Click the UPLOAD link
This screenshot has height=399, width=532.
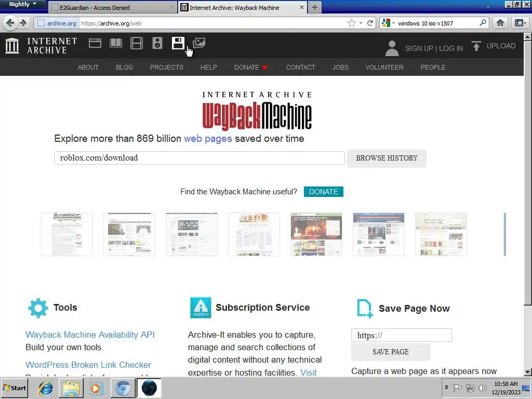click(x=501, y=46)
